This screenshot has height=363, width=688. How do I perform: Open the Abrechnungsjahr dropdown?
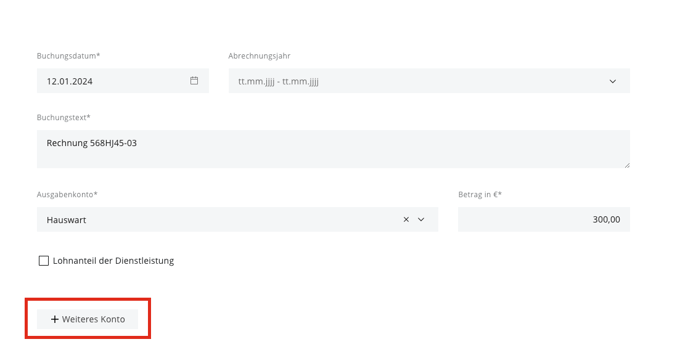429,81
